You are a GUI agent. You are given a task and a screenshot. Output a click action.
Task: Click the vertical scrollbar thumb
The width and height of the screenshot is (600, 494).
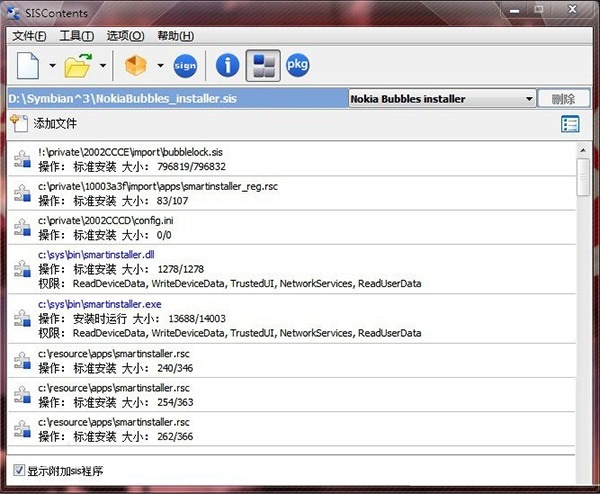point(583,177)
